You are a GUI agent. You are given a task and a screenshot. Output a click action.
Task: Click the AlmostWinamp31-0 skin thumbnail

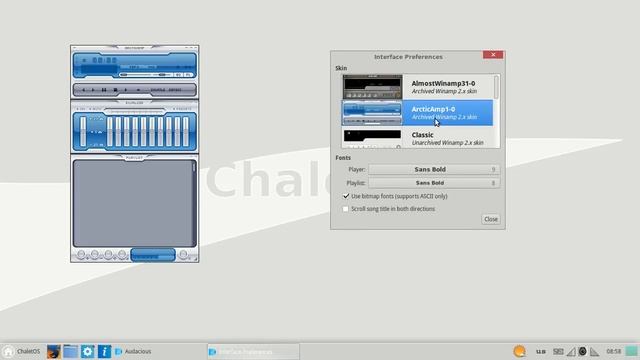(x=372, y=87)
